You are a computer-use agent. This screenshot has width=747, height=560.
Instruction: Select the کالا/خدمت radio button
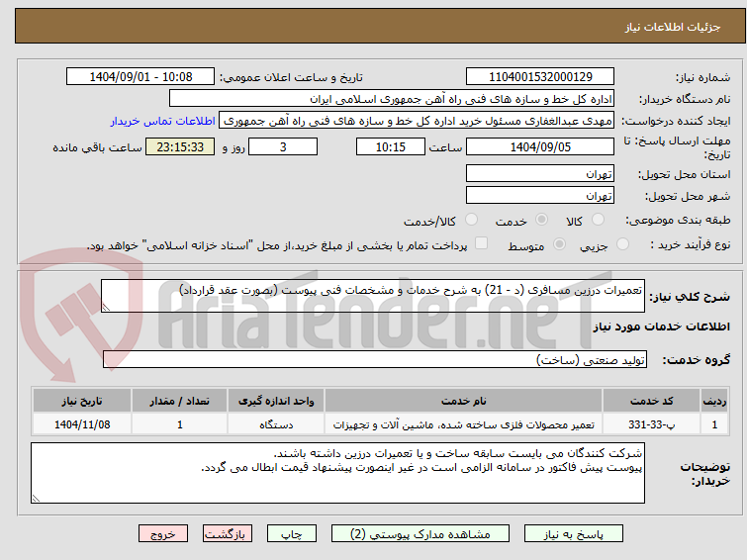coord(471,220)
